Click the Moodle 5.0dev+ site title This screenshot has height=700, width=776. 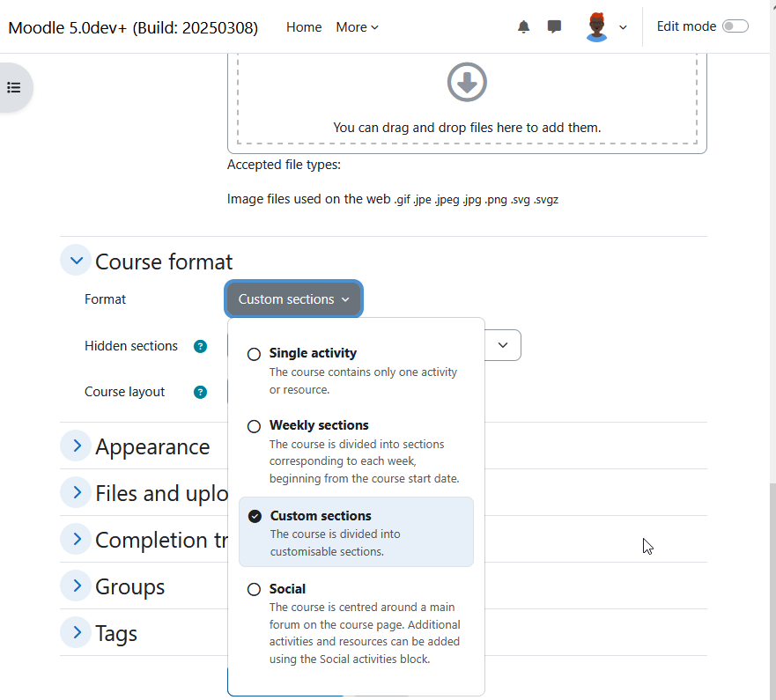(x=133, y=27)
